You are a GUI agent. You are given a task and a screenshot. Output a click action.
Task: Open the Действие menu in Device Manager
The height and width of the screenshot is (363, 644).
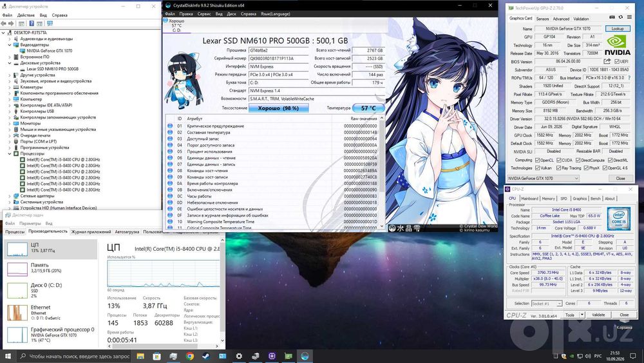[26, 15]
